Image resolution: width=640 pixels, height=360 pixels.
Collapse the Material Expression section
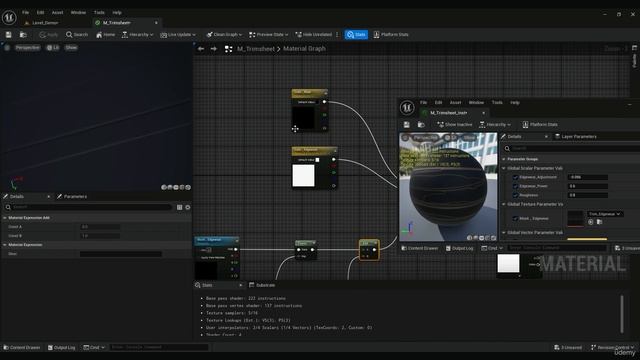coord(5,245)
